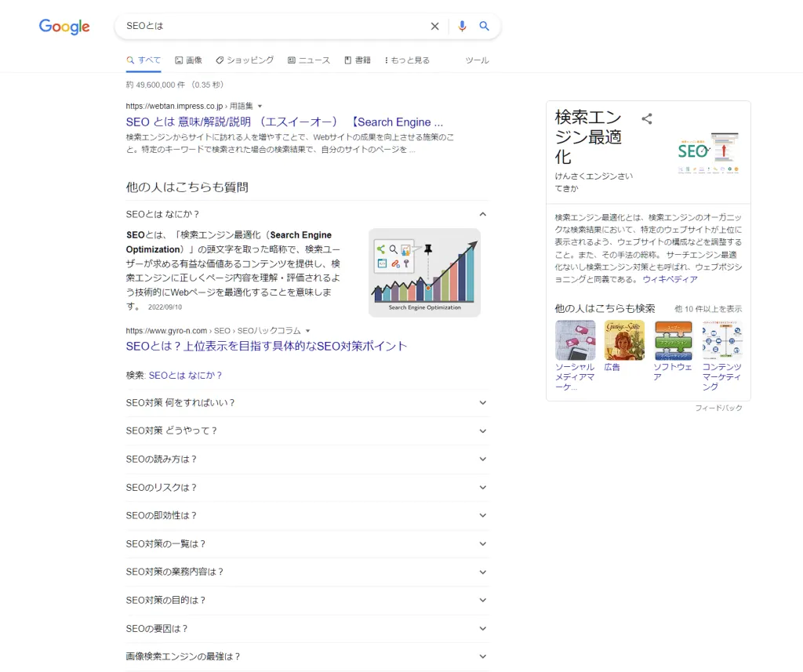Open the Search Engine Optimization chart image
This screenshot has height=672, width=803.
coord(424,273)
